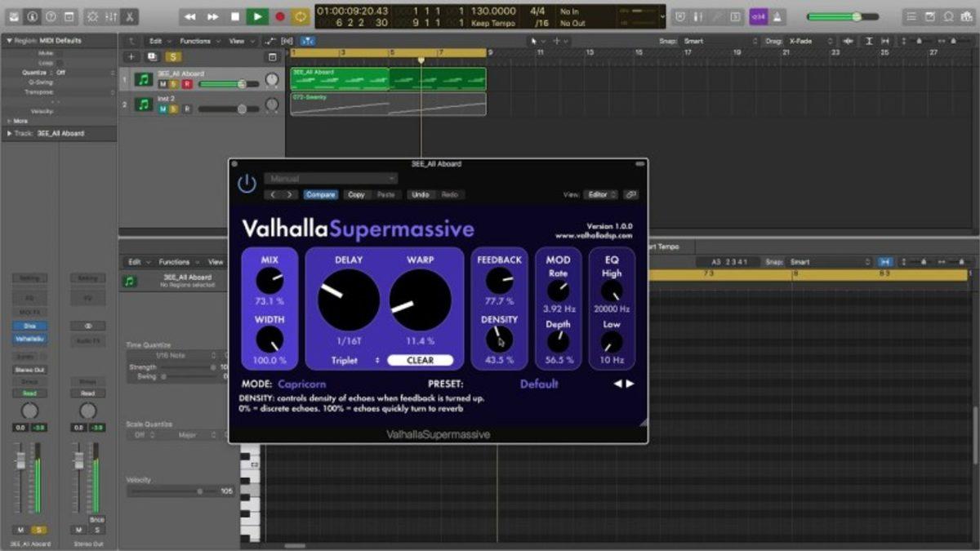The height and width of the screenshot is (551, 980).
Task: Open the preset Manual dropdown in plugin header
Action: (x=331, y=178)
